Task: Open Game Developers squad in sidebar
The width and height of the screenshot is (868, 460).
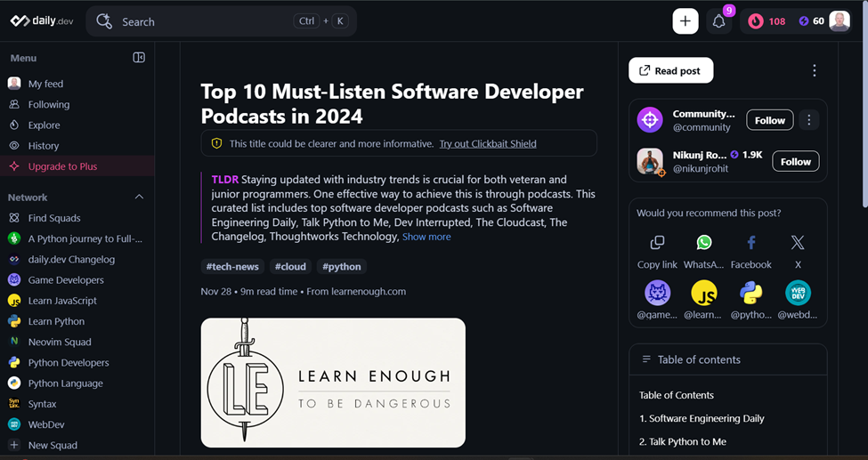Action: pos(77,280)
